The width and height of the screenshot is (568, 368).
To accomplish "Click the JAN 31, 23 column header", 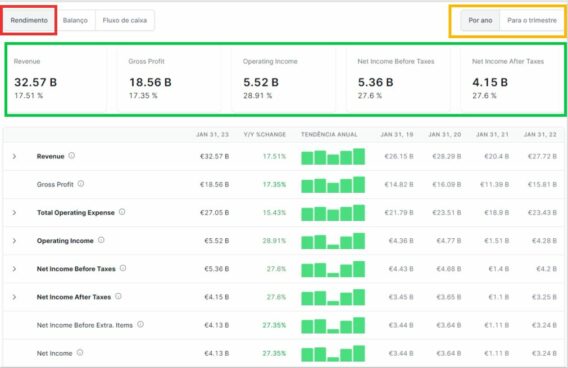I will [x=213, y=134].
